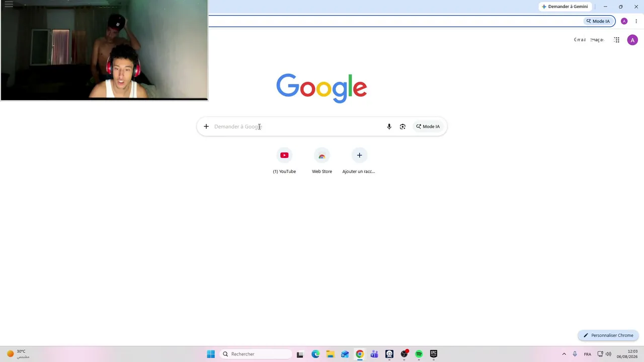Open the Web Store shortcut
The width and height of the screenshot is (644, 362).
322,161
